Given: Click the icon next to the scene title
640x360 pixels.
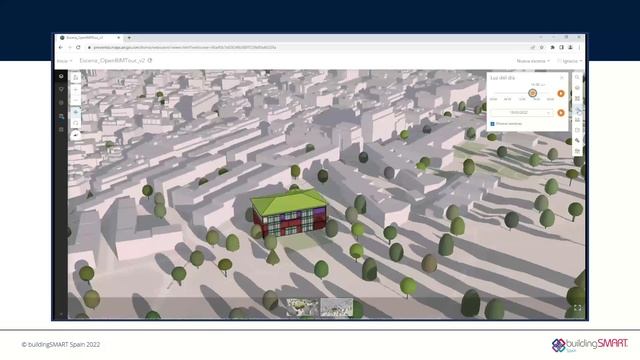Looking at the screenshot, I should [x=150, y=60].
